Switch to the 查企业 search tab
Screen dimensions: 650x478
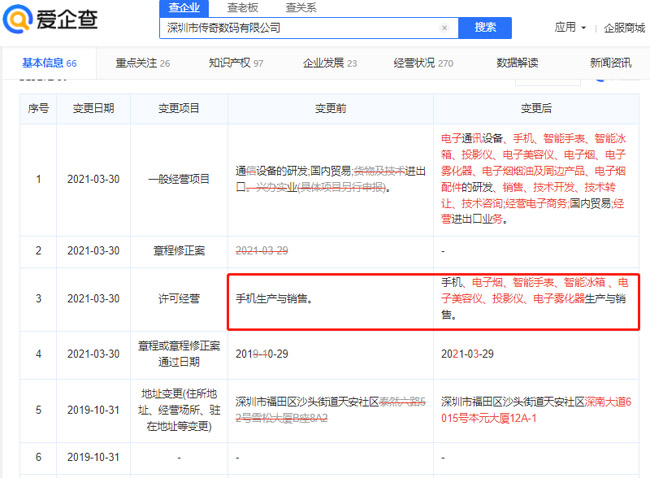tap(183, 7)
